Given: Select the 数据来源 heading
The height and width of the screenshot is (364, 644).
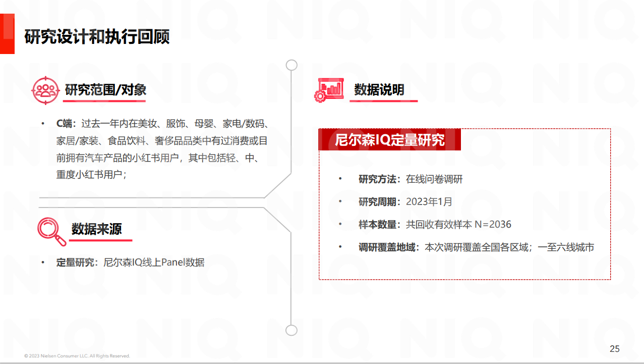Looking at the screenshot, I should (x=97, y=229).
